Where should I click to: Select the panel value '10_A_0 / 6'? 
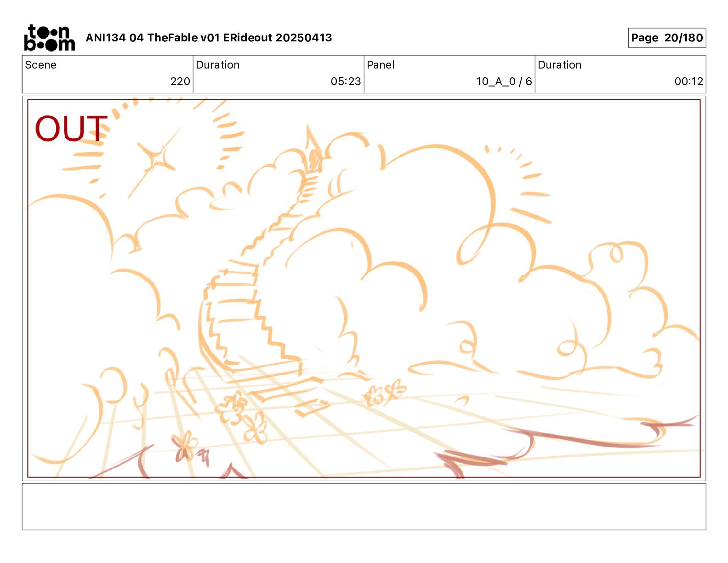(x=504, y=81)
